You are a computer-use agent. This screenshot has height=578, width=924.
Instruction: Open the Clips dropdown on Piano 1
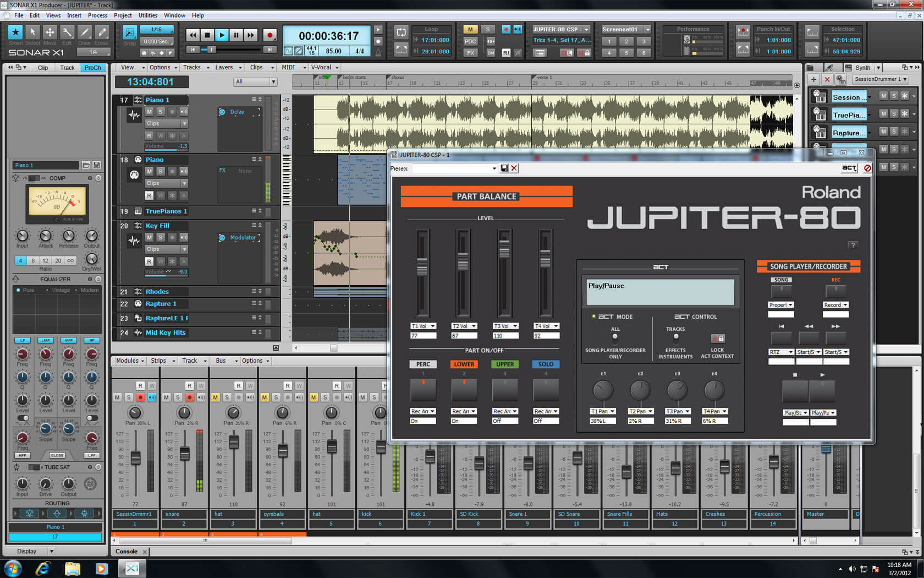pos(184,124)
